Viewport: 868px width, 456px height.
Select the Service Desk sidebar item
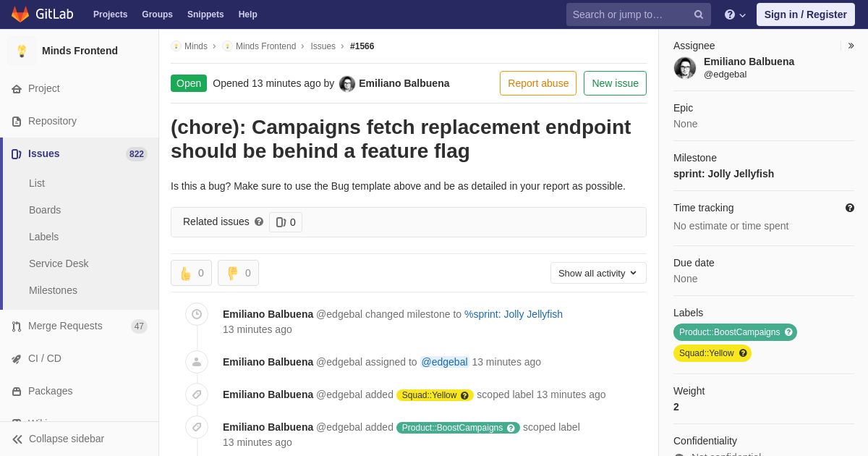[59, 263]
